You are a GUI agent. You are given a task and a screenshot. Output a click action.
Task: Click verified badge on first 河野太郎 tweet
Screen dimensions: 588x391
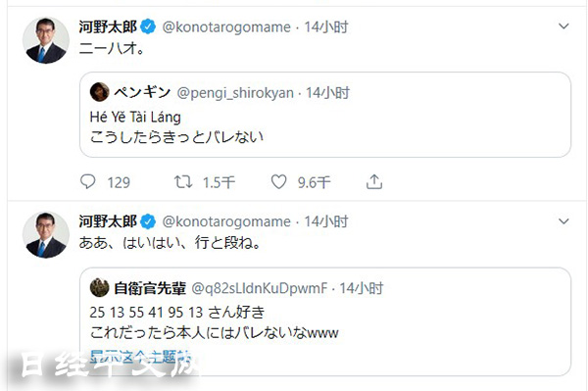(x=148, y=26)
